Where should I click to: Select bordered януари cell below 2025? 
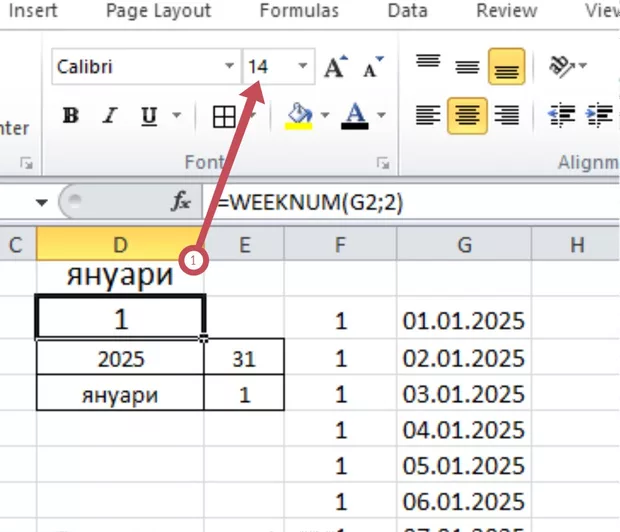[120, 393]
